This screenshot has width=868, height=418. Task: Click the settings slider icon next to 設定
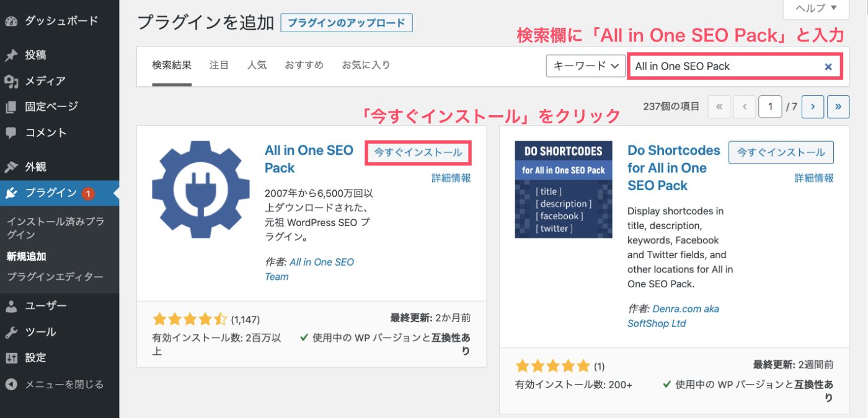(11, 358)
